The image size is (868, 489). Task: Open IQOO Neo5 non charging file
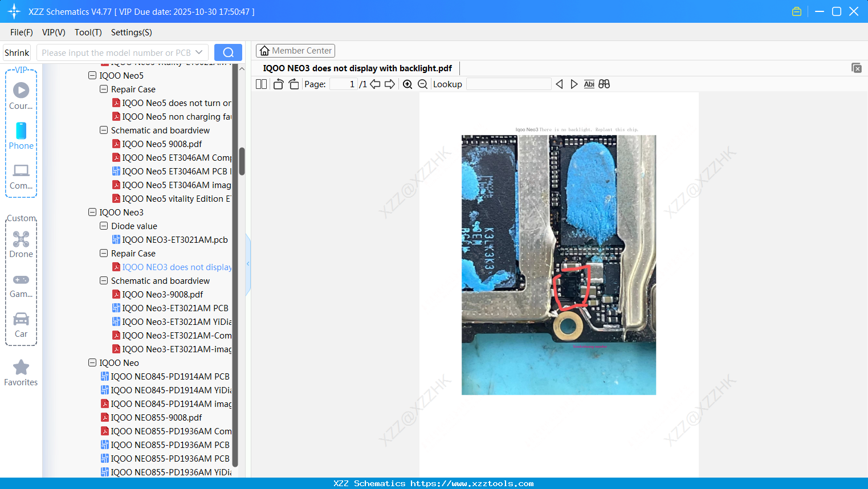[x=172, y=116]
